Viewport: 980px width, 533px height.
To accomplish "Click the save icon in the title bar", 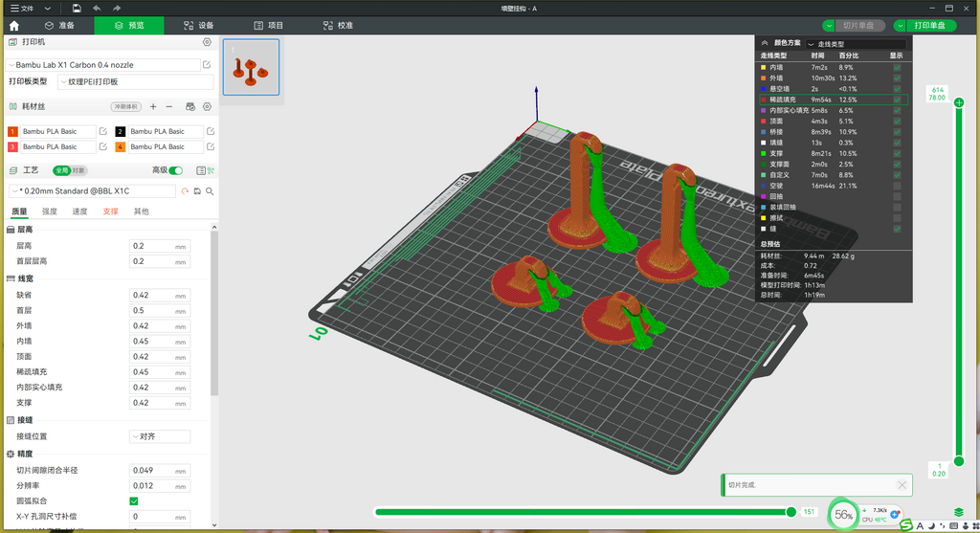I will 77,8.
